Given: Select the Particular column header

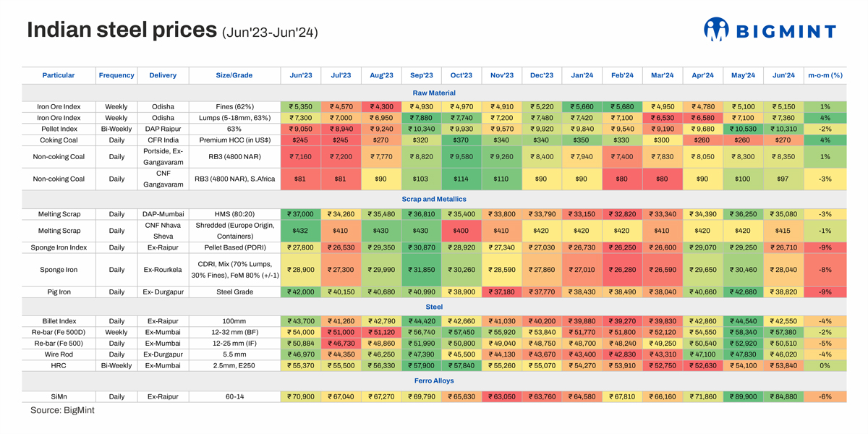Looking at the screenshot, I should coord(59,75).
